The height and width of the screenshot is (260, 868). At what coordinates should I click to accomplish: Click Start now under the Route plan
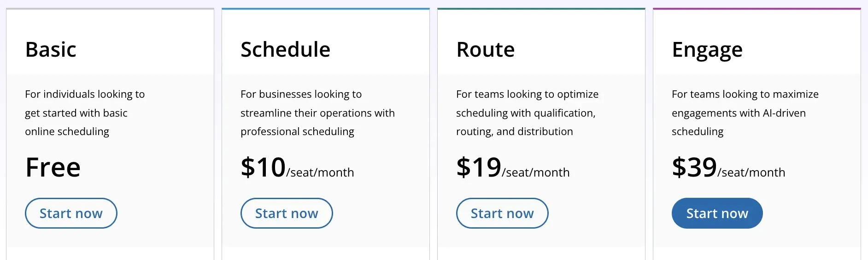[x=502, y=213]
